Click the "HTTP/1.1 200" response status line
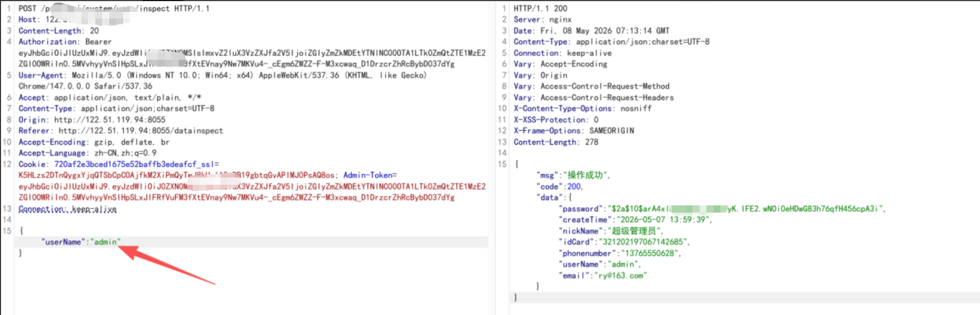This screenshot has height=315, width=980. pyautogui.click(x=540, y=8)
